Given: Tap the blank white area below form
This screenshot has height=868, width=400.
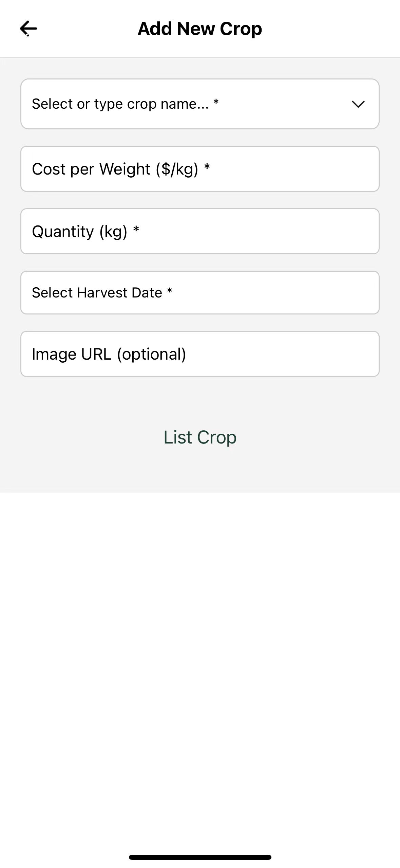Looking at the screenshot, I should click(x=200, y=645).
